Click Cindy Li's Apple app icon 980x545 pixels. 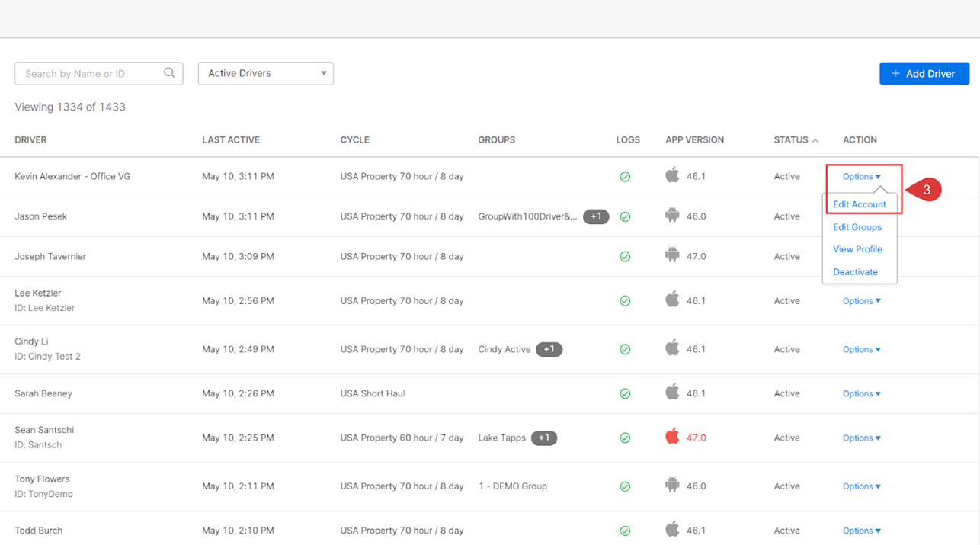672,348
